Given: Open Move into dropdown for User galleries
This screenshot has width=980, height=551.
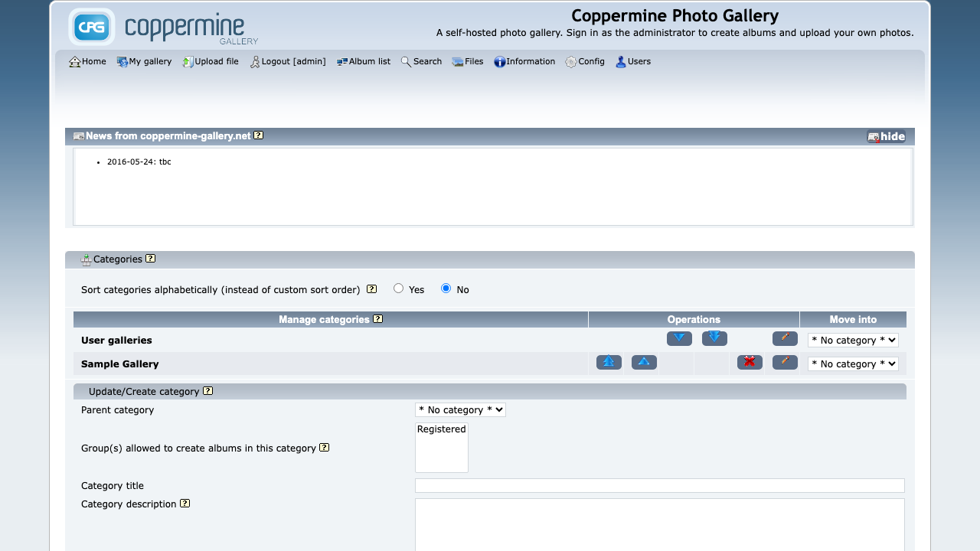Looking at the screenshot, I should tap(853, 340).
